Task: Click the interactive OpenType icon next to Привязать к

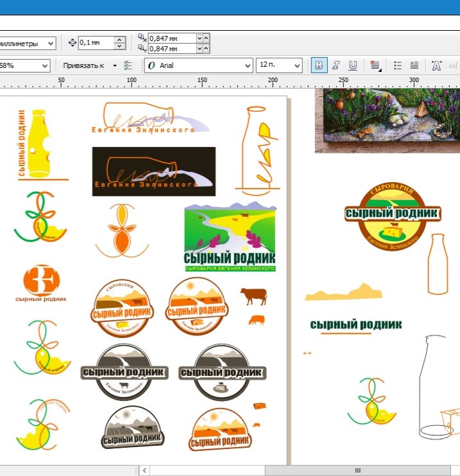Action: (128, 65)
